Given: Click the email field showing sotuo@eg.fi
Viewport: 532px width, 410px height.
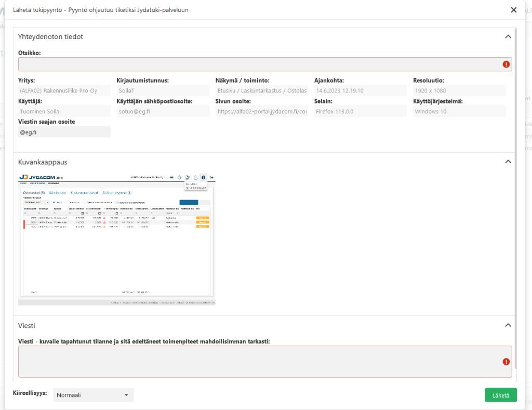Looking at the screenshot, I should [163, 111].
